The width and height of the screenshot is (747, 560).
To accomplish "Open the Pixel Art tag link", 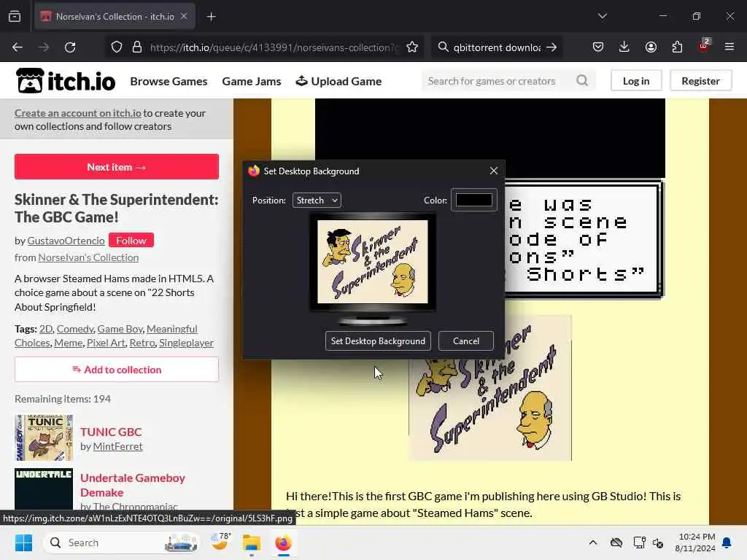I will [x=106, y=343].
